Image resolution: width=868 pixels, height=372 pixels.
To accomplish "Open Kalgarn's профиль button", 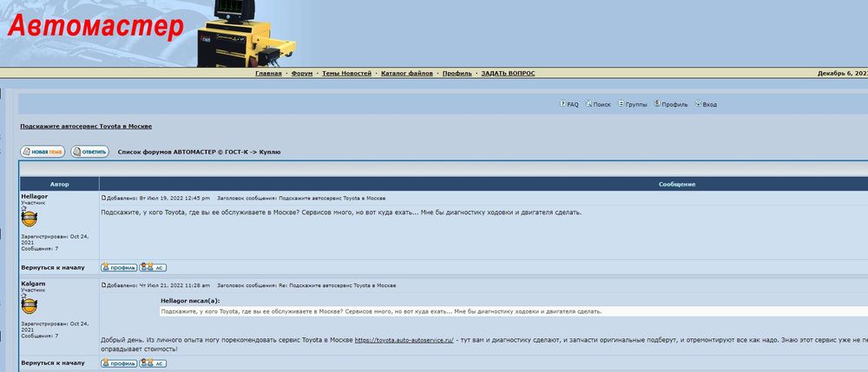I will (x=119, y=363).
